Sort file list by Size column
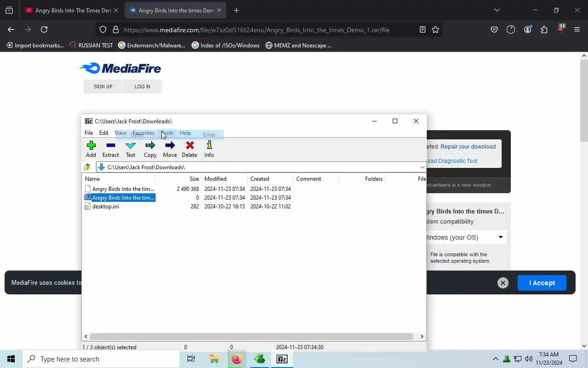588x368 pixels. click(x=178, y=179)
